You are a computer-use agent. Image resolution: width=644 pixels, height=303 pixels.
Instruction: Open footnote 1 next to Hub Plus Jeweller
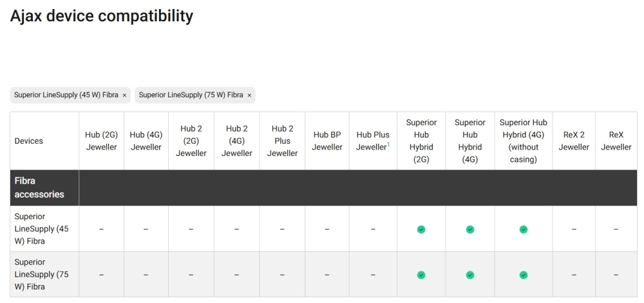[x=388, y=144]
